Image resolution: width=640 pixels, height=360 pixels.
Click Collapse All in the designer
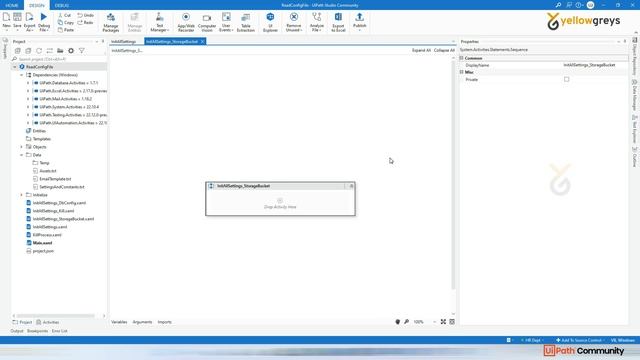pos(444,50)
